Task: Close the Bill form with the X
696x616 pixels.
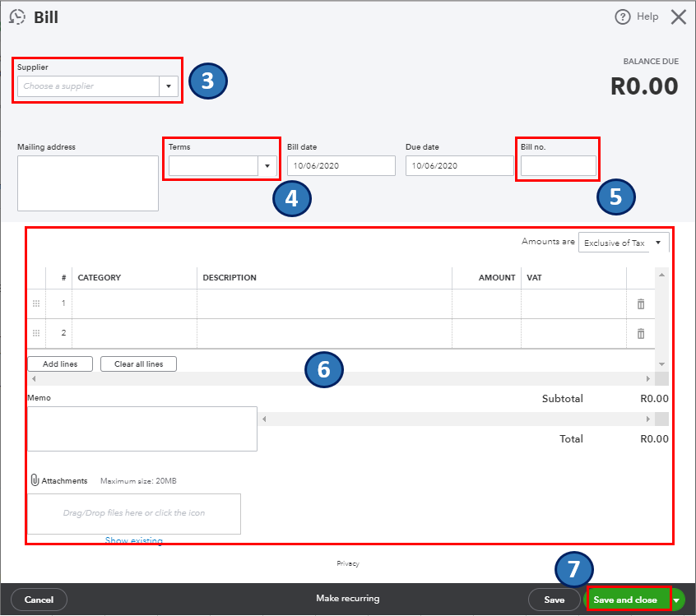Action: 678,17
